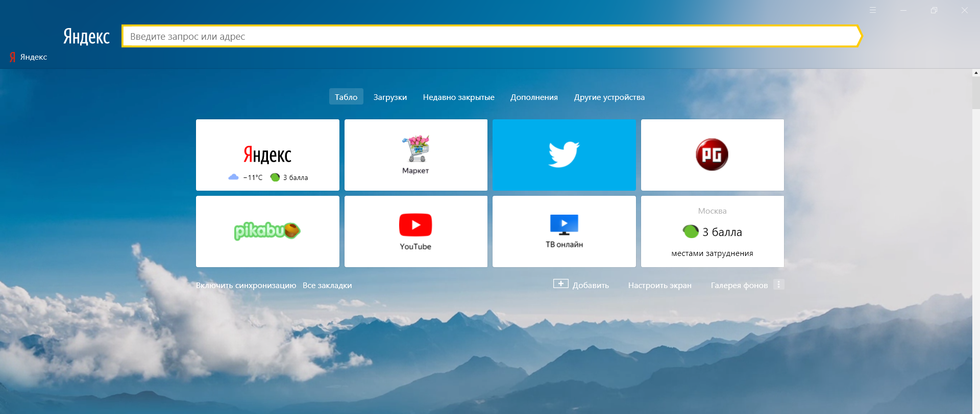This screenshot has height=414, width=980.
Task: Open the ТВ онлайн tile
Action: (x=564, y=231)
